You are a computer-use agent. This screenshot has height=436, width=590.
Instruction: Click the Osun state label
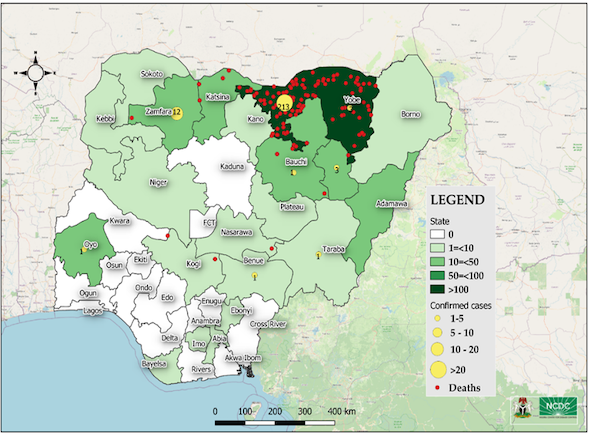pyautogui.click(x=114, y=265)
